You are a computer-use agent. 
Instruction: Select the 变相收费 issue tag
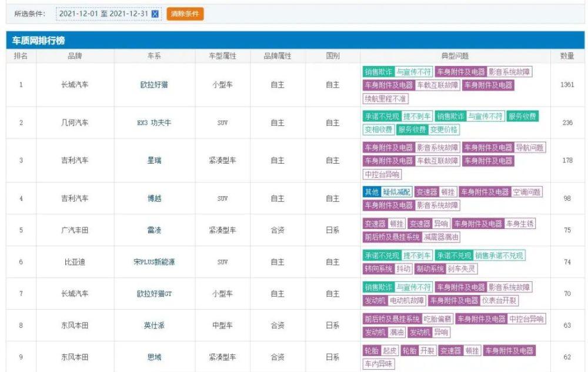coord(379,130)
